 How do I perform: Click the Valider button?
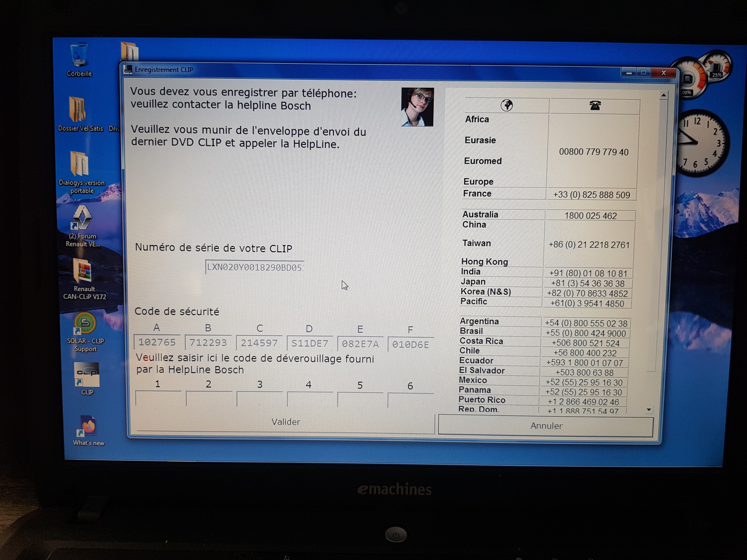click(x=286, y=422)
